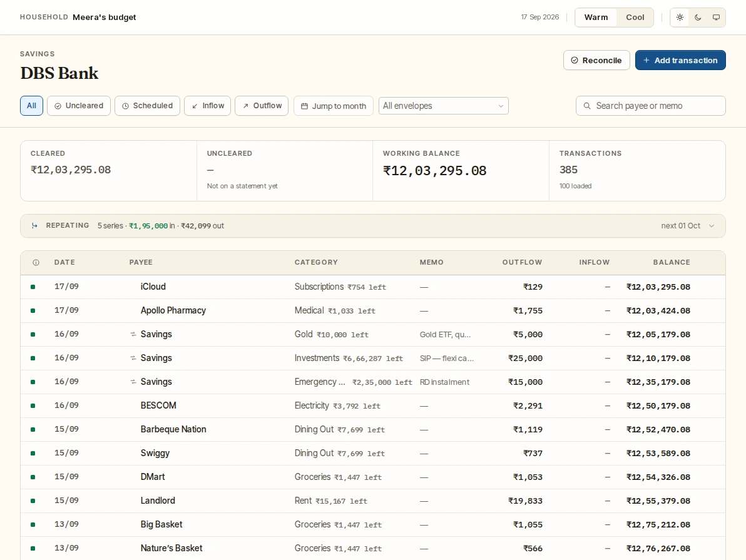Click ₹19,833 outflow amount
This screenshot has height=560, width=746.
[x=525, y=501]
